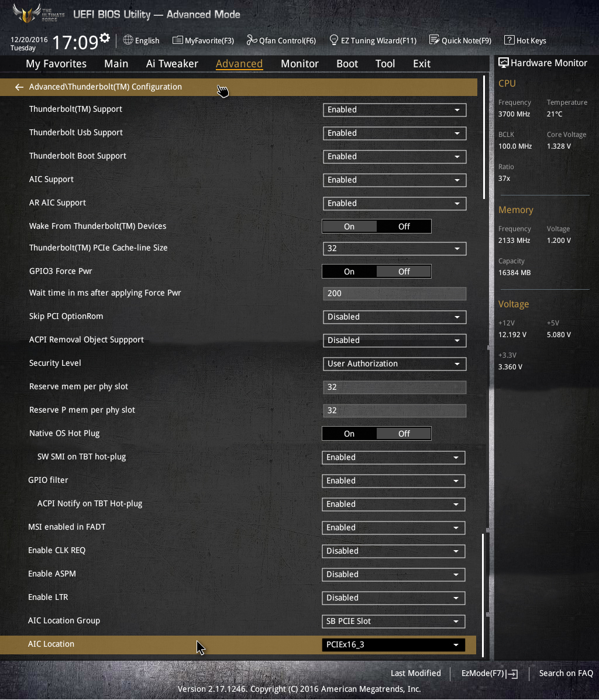Click Search on FAQ link

click(566, 674)
